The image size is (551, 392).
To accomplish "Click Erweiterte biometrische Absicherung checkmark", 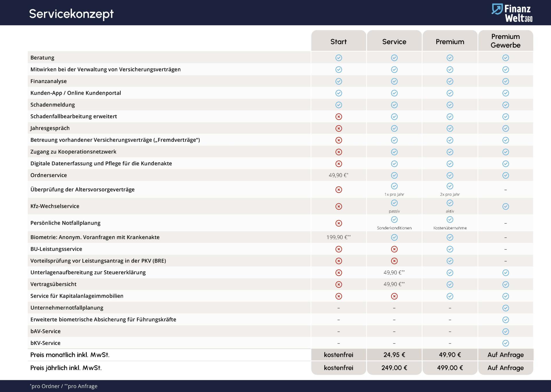I will pyautogui.click(x=506, y=320).
